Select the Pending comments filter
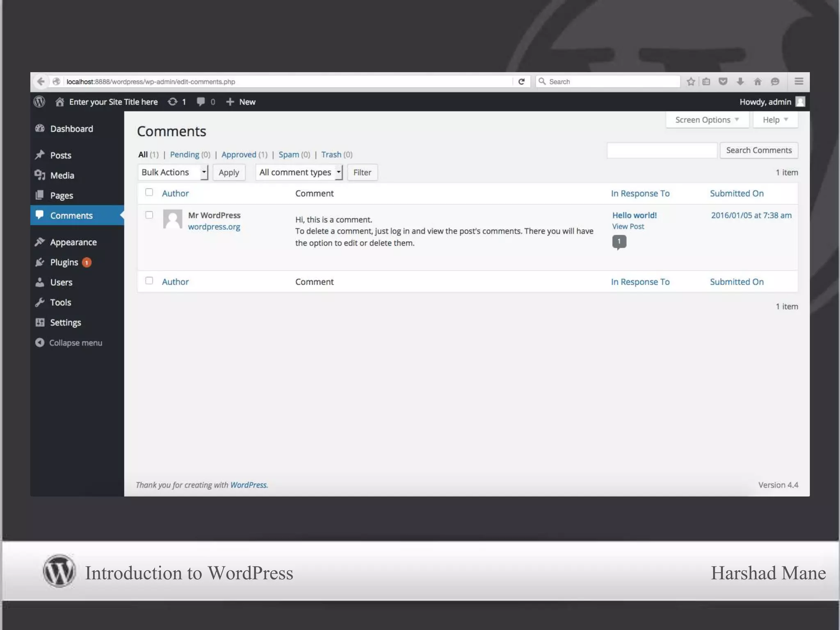 185,154
